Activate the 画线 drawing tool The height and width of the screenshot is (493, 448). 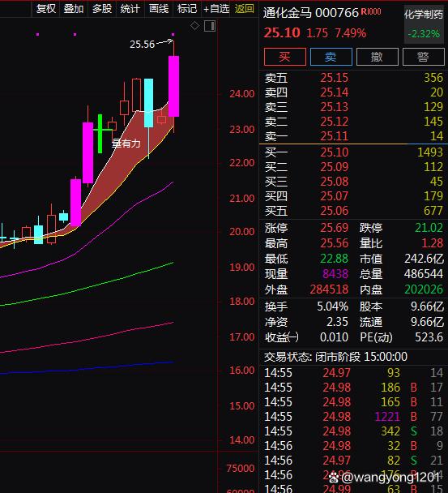point(159,8)
